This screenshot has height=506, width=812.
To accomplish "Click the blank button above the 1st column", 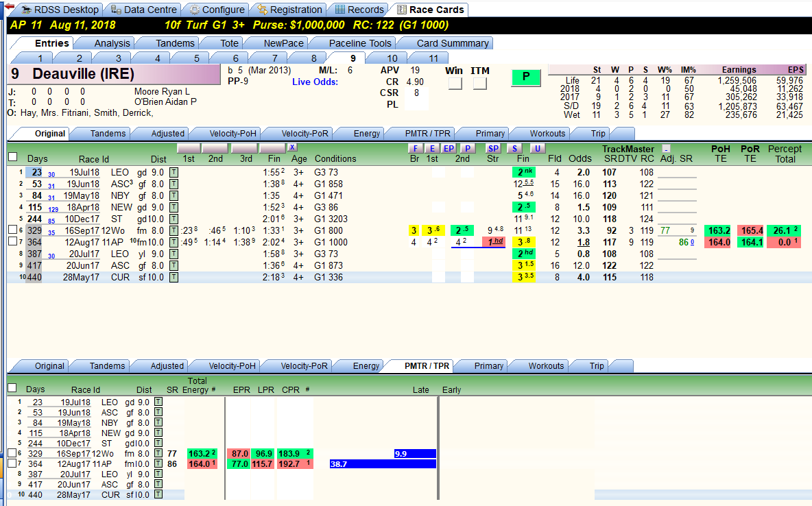I will [189, 148].
